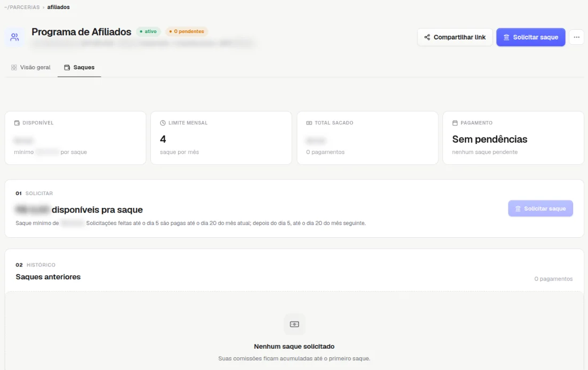This screenshot has width=588, height=370.
Task: Click the PAGAMENTO card label
Action: 476,123
